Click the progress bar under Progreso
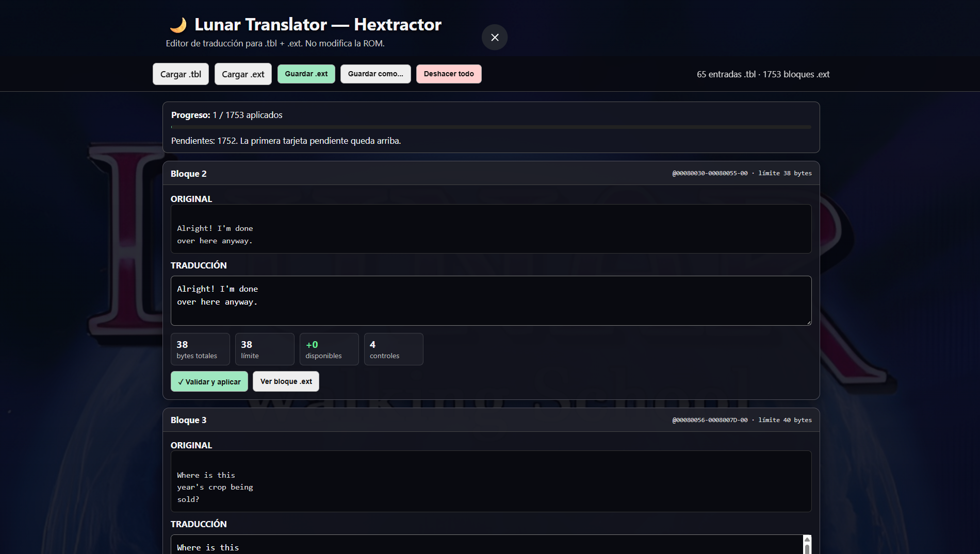Viewport: 980px width, 554px height. (491, 127)
